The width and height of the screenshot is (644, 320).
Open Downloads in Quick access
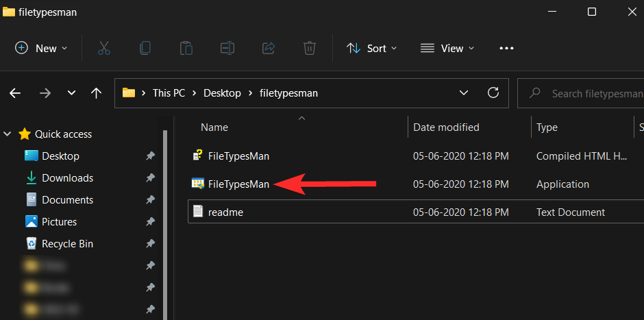click(x=67, y=178)
